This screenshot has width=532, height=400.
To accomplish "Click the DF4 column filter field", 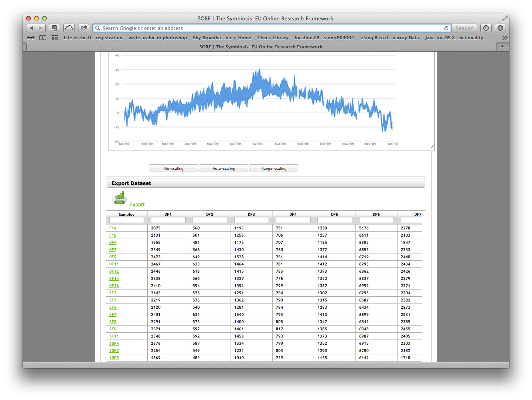I will [x=293, y=220].
